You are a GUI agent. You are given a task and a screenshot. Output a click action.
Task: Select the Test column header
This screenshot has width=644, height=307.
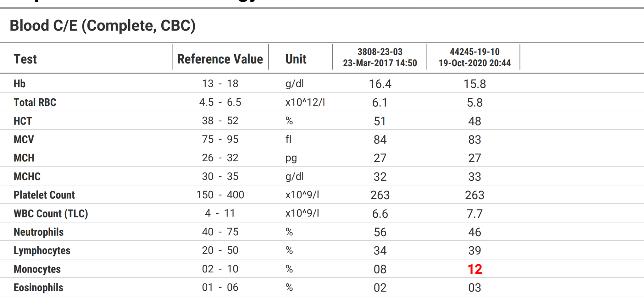pyautogui.click(x=25, y=59)
